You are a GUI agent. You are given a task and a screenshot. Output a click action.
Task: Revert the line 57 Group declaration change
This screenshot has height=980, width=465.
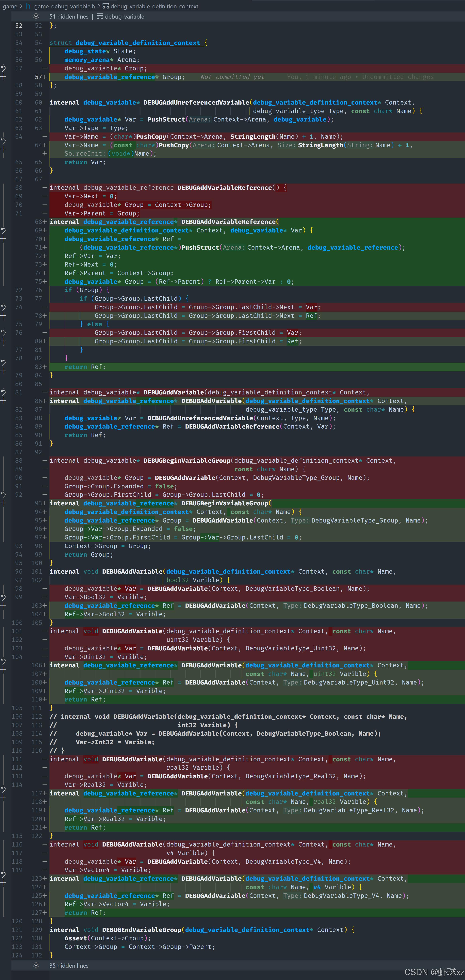[3, 68]
